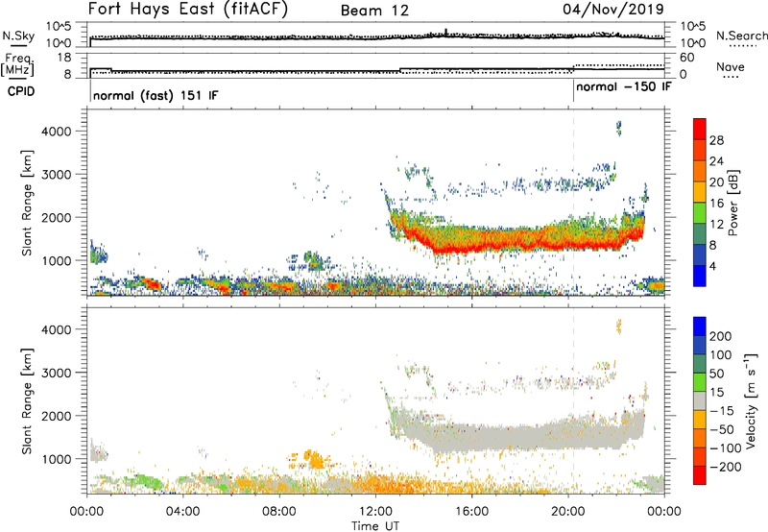Click the 'Time UT' axis label

375,526
